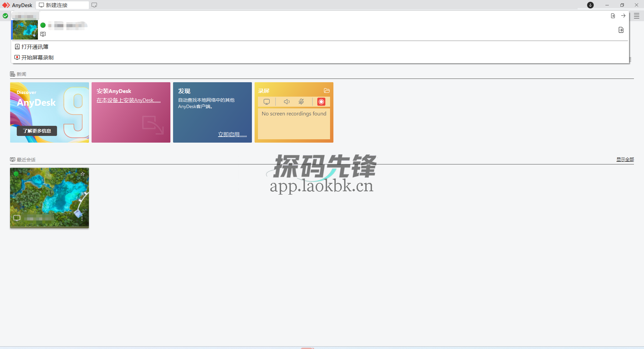The image size is (644, 349).
Task: Click the 了解更多信息 button on the AnyDesk 9 tile
Action: [x=37, y=131]
